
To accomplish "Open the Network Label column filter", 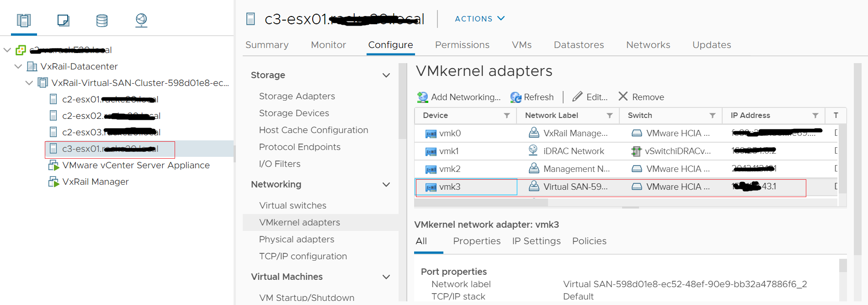I will coord(609,116).
